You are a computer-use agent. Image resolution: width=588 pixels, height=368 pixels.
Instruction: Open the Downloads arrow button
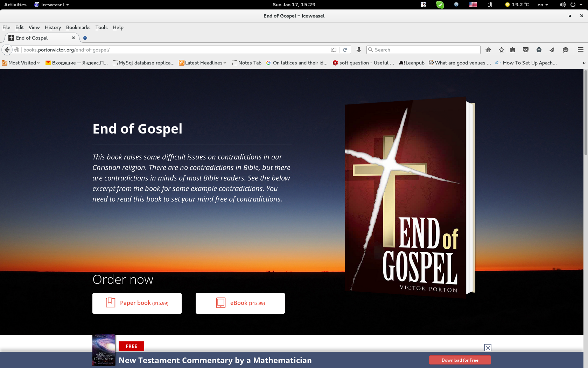pos(359,50)
